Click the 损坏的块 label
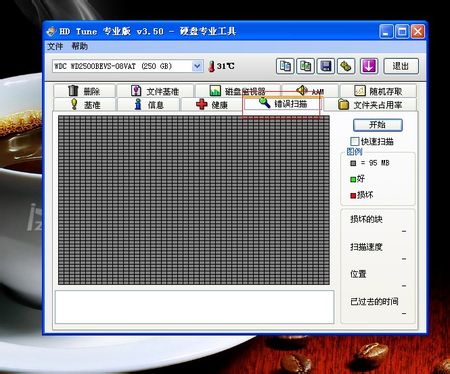Viewport: 450px width, 374px height. [366, 219]
